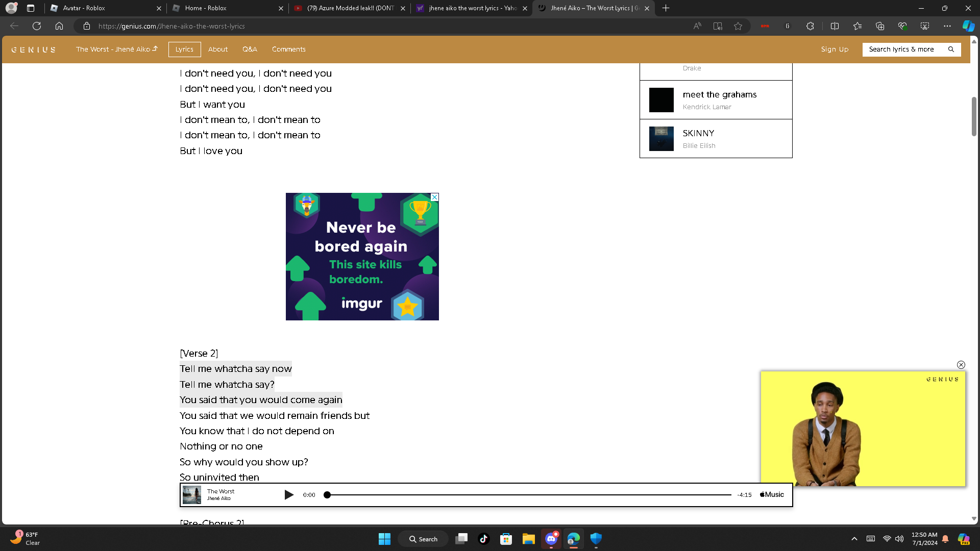Click The Worst cover art in player
The width and height of the screenshot is (980, 551).
(x=192, y=495)
